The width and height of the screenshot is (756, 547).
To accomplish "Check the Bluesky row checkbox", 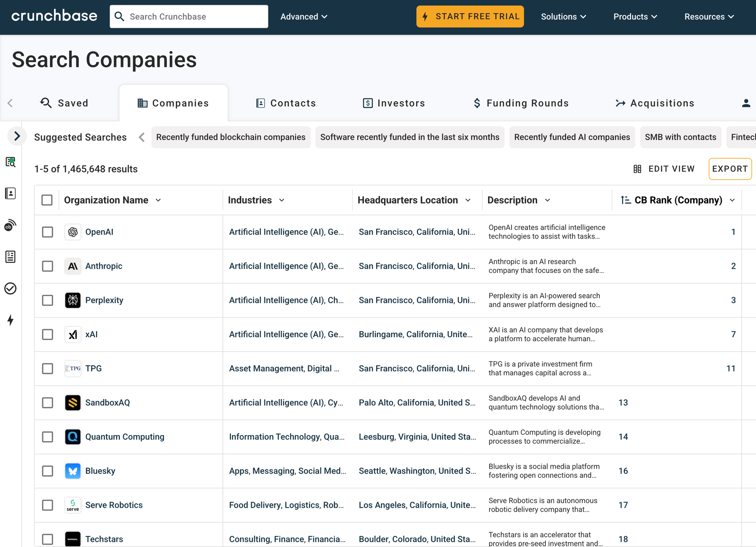I will click(x=48, y=471).
